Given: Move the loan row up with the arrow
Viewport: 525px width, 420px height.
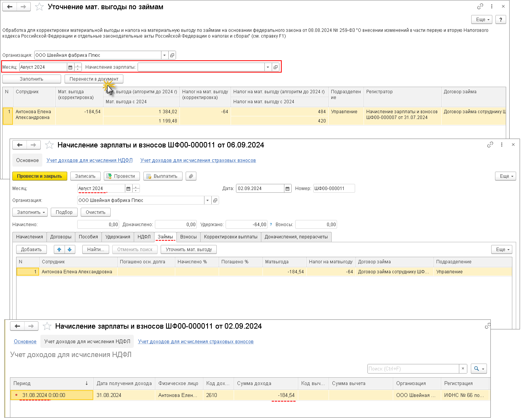Looking at the screenshot, I should click(59, 250).
